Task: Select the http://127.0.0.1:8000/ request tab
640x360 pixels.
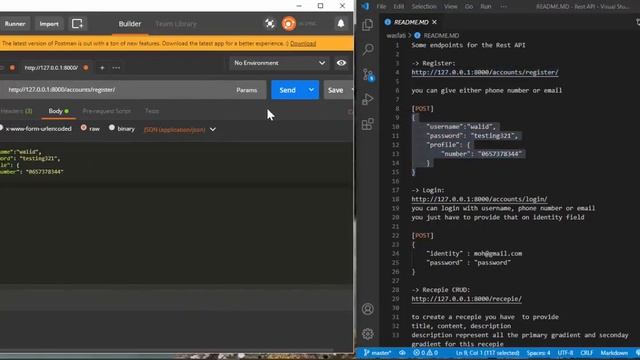Action: click(x=51, y=68)
